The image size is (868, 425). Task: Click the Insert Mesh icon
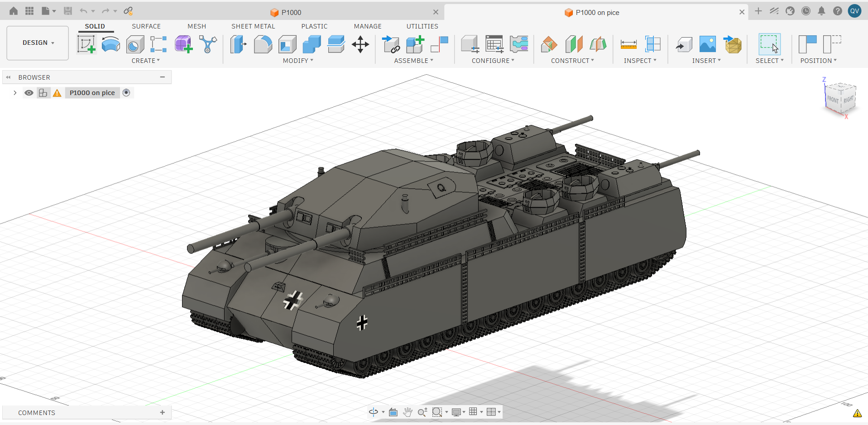pyautogui.click(x=732, y=44)
